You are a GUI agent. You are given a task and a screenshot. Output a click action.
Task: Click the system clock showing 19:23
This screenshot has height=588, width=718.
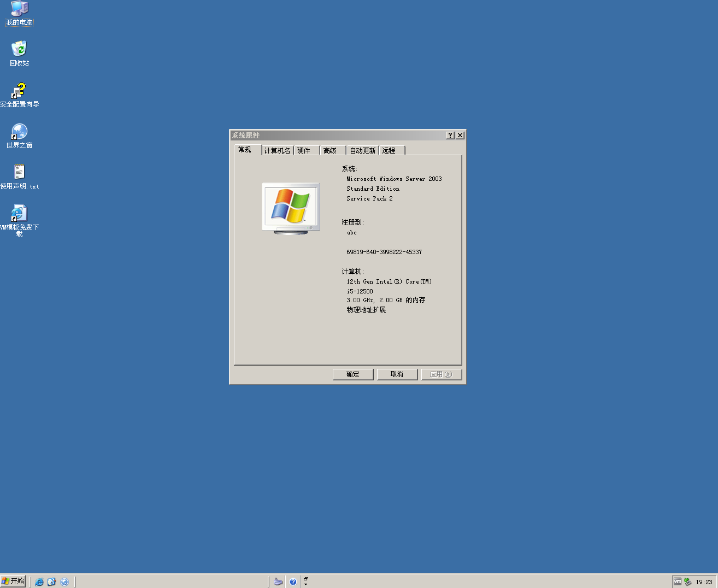tap(704, 582)
